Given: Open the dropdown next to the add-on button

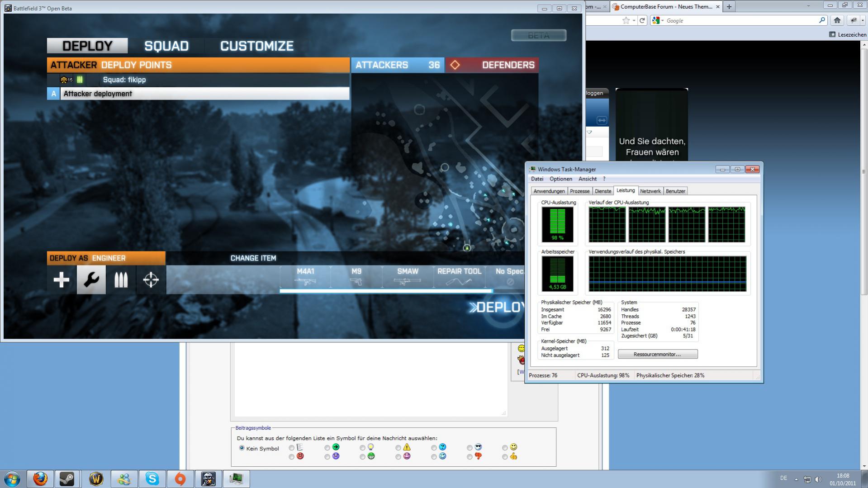Looking at the screenshot, I should pos(863,20).
